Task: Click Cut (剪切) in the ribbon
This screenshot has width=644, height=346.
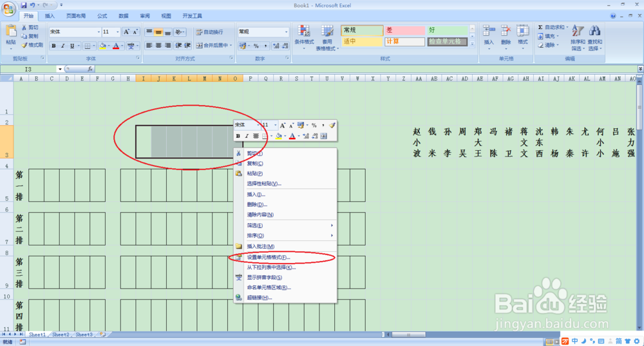Action: coord(30,27)
